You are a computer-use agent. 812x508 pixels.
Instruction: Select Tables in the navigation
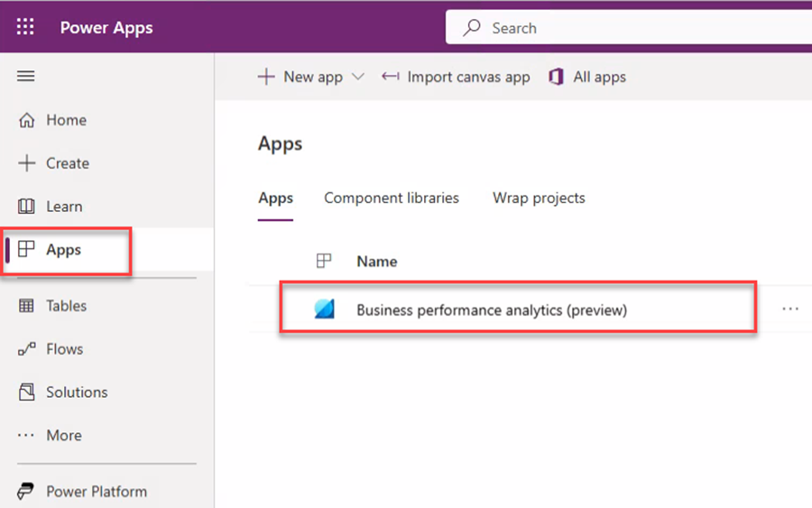pyautogui.click(x=52, y=306)
